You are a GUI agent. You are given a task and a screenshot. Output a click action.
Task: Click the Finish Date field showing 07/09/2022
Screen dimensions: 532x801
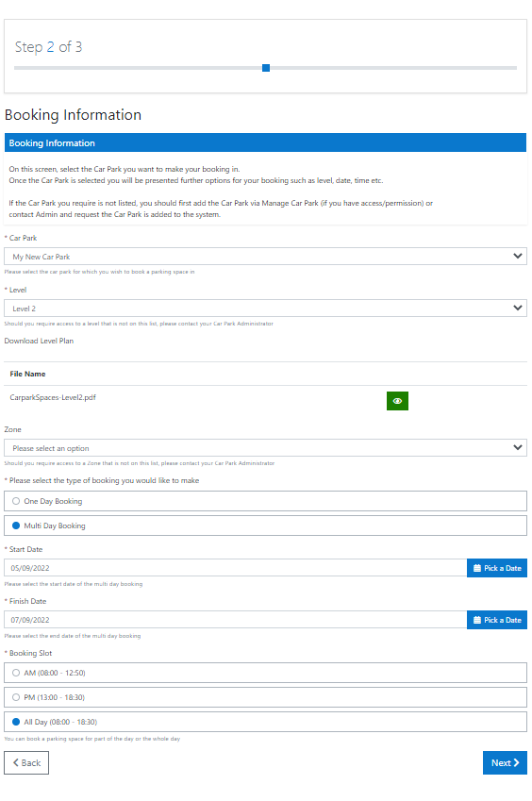tap(236, 620)
